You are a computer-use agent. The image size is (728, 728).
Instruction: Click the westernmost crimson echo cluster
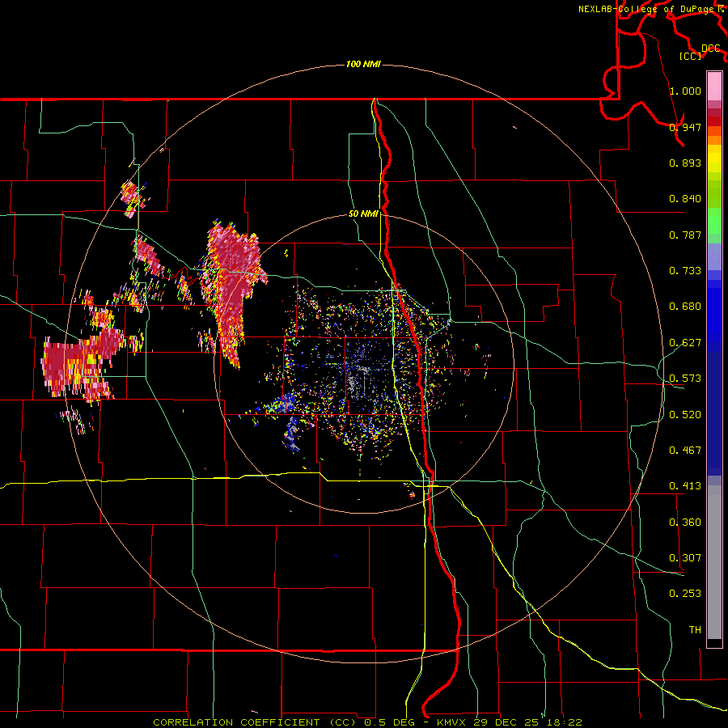coord(81,365)
